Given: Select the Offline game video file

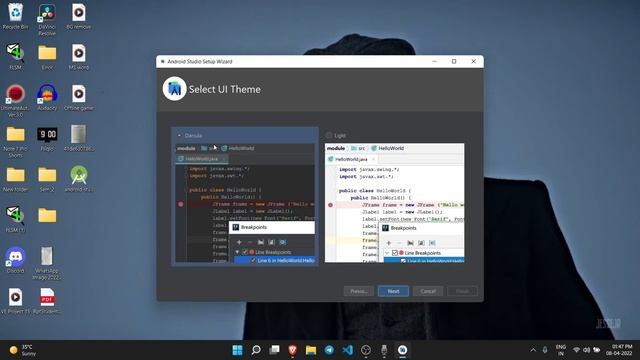Looking at the screenshot, I should click(78, 97).
